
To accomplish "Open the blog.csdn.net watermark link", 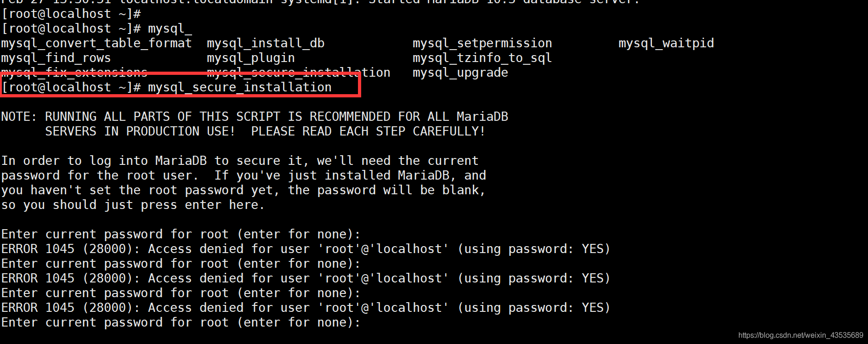I will 801,335.
